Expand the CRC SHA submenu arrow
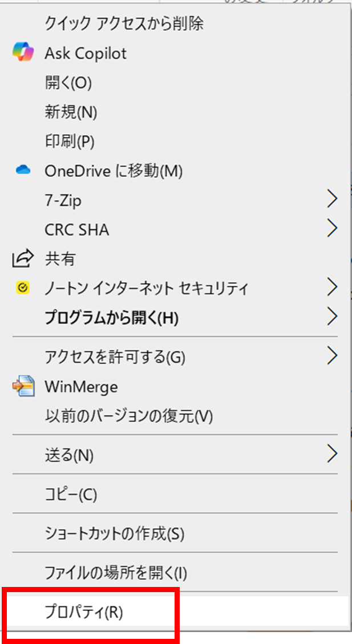Viewport: 352px width, 644px height. pyautogui.click(x=332, y=229)
